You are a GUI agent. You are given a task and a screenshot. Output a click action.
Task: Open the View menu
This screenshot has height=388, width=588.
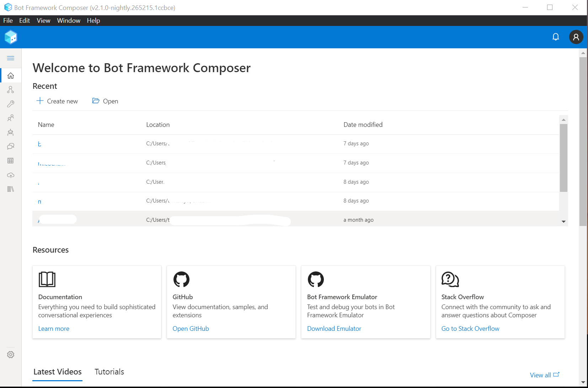43,21
